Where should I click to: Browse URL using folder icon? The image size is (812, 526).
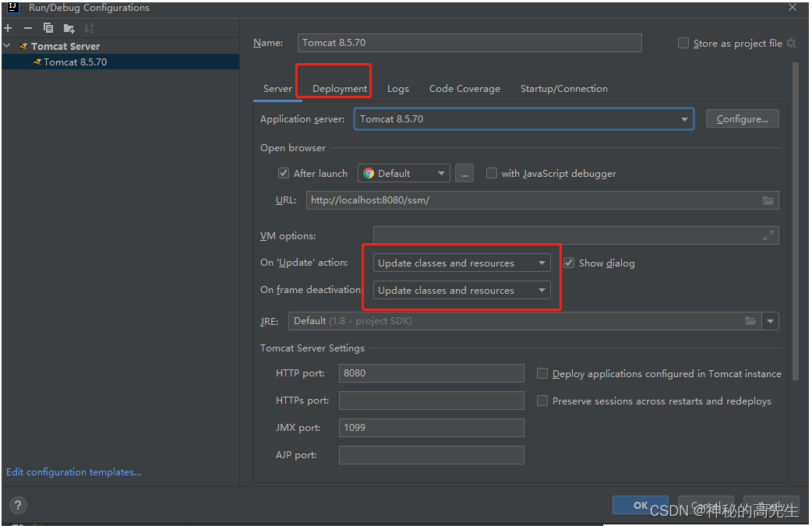[768, 200]
